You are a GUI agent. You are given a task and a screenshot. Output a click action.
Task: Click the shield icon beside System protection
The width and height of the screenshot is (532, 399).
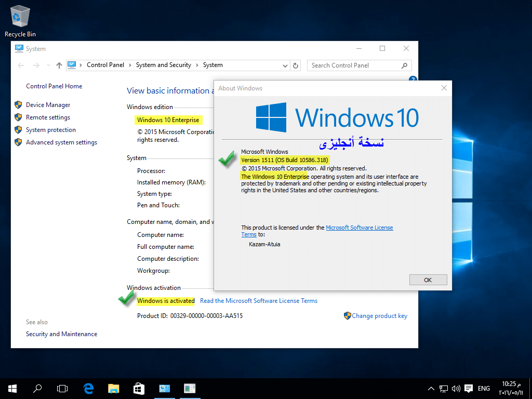(x=18, y=130)
